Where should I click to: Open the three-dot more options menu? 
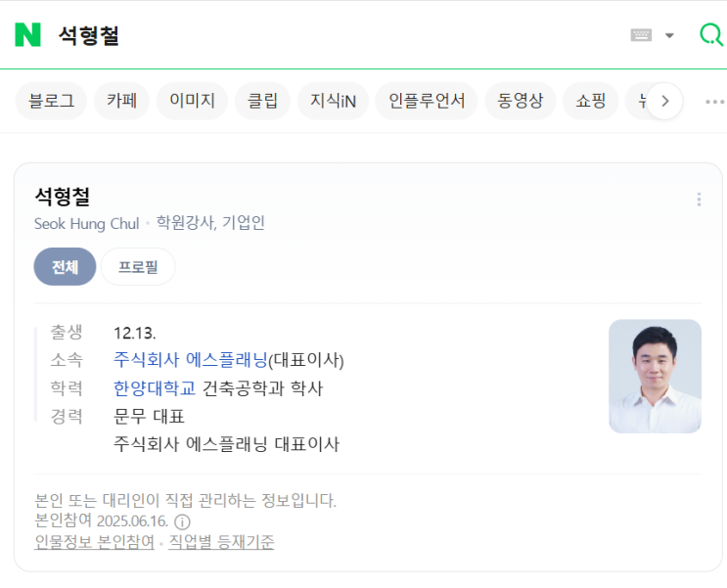714,101
